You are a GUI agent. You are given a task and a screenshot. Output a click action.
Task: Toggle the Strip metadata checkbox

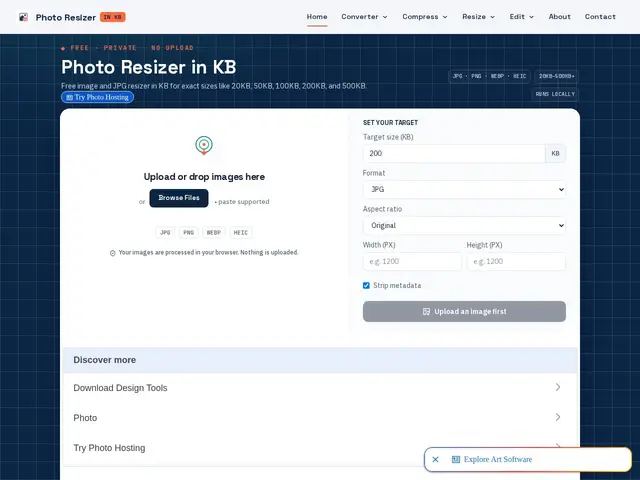(366, 285)
